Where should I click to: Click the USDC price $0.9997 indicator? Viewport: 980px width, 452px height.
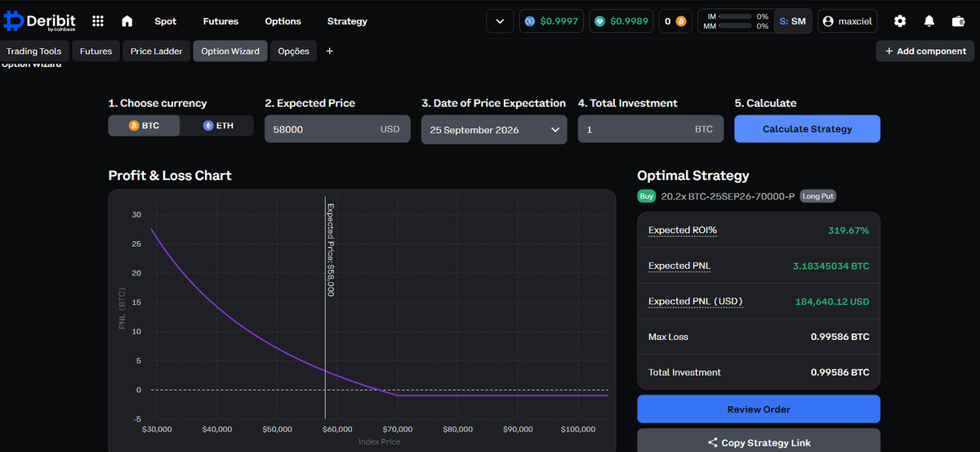[552, 21]
